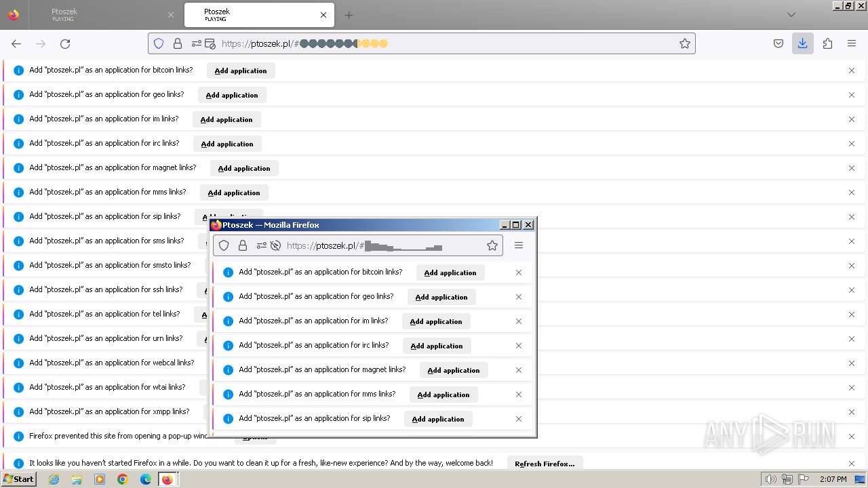Dismiss the xmpp links notification in main window

point(852,412)
